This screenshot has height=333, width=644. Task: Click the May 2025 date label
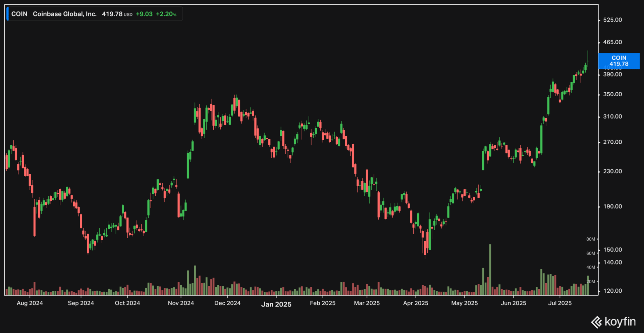[465, 303]
